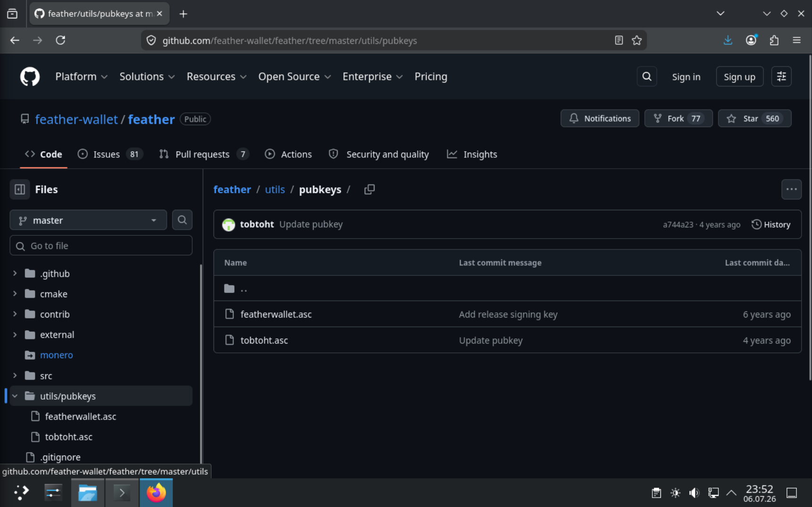
Task: Fork the feather repository
Action: [678, 119]
